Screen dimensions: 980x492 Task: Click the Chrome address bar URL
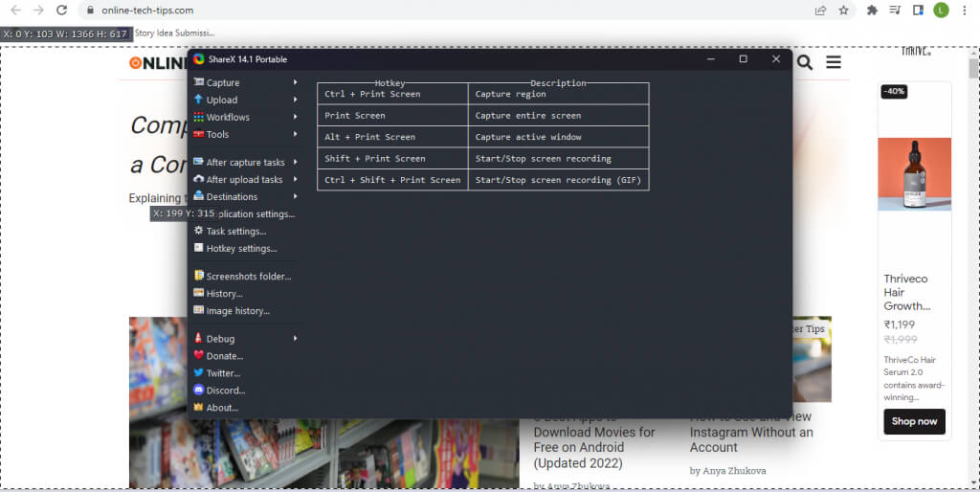coord(147,10)
